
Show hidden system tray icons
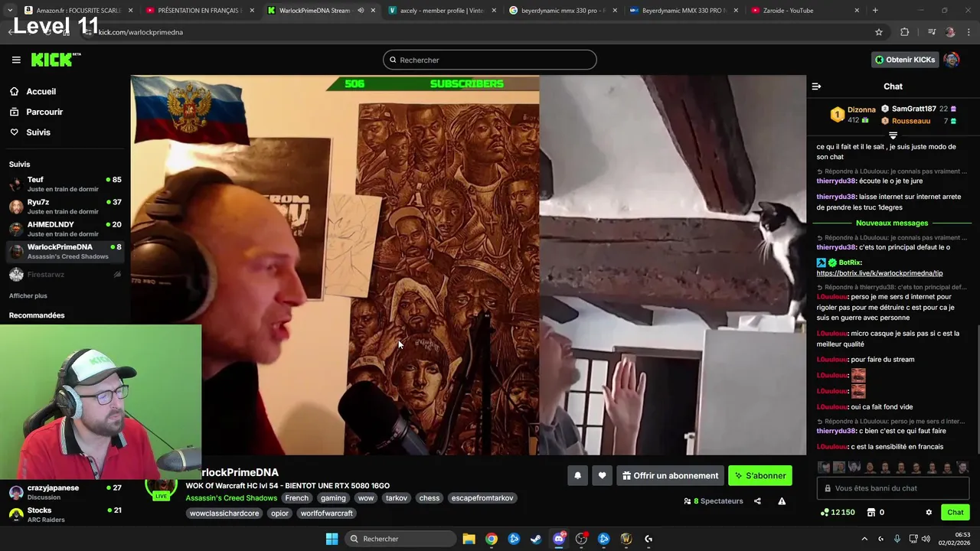coord(864,539)
